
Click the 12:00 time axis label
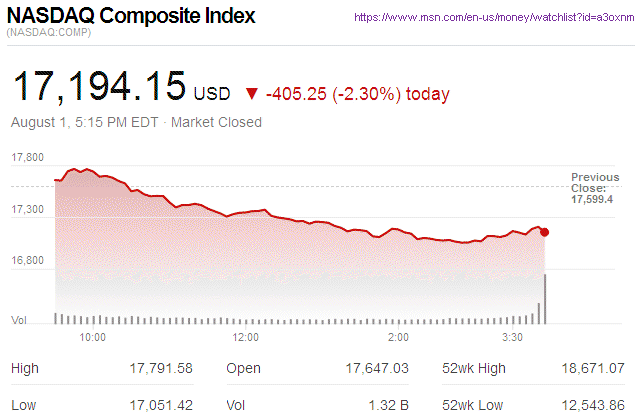(246, 337)
